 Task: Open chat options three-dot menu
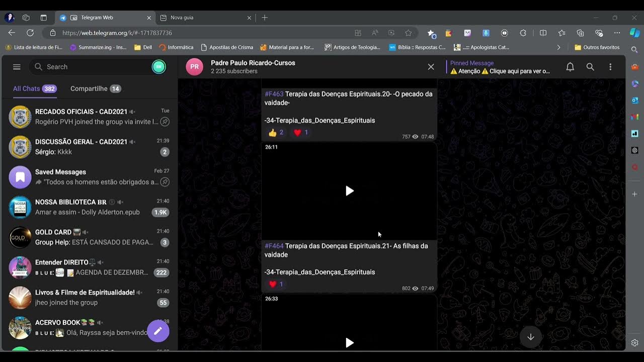coord(610,67)
